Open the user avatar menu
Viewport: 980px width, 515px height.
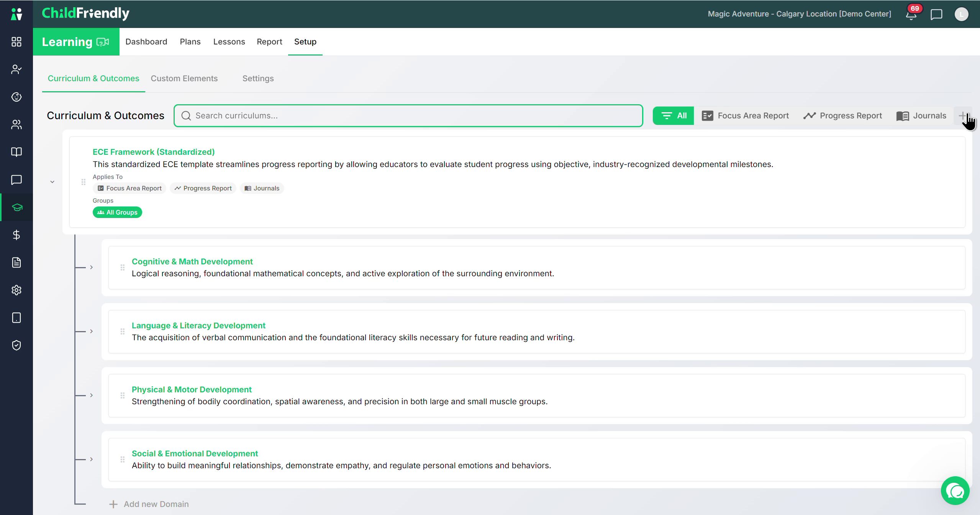pyautogui.click(x=961, y=14)
